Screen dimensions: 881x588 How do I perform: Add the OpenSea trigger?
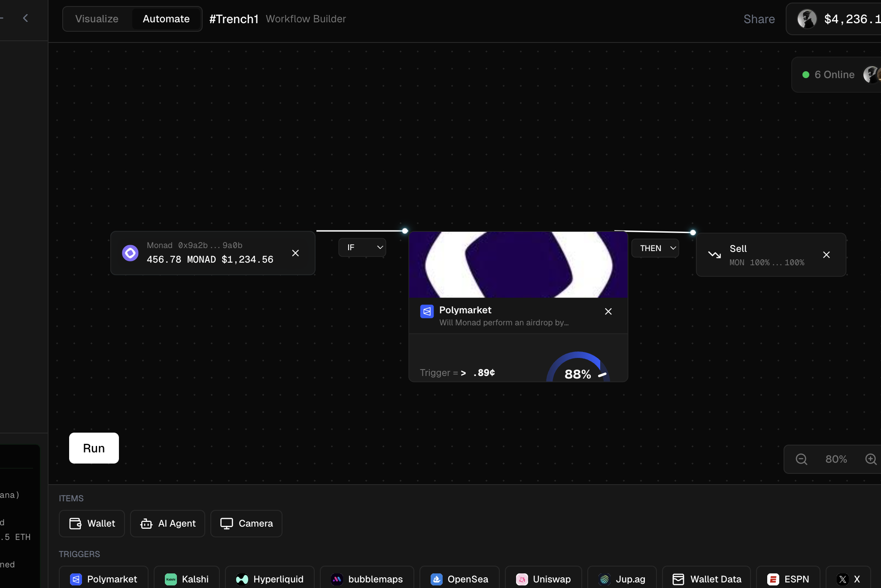pos(459,579)
